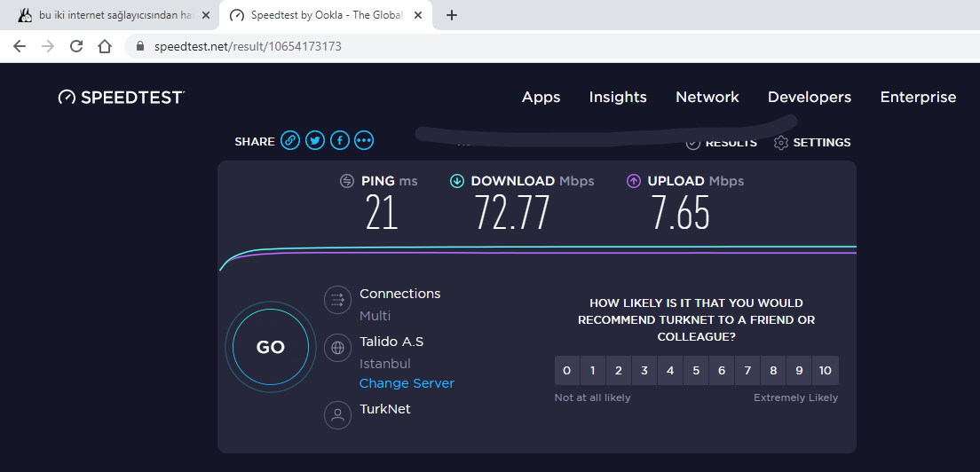Click the ping icon beside PING
This screenshot has height=472, width=980.
[x=347, y=181]
